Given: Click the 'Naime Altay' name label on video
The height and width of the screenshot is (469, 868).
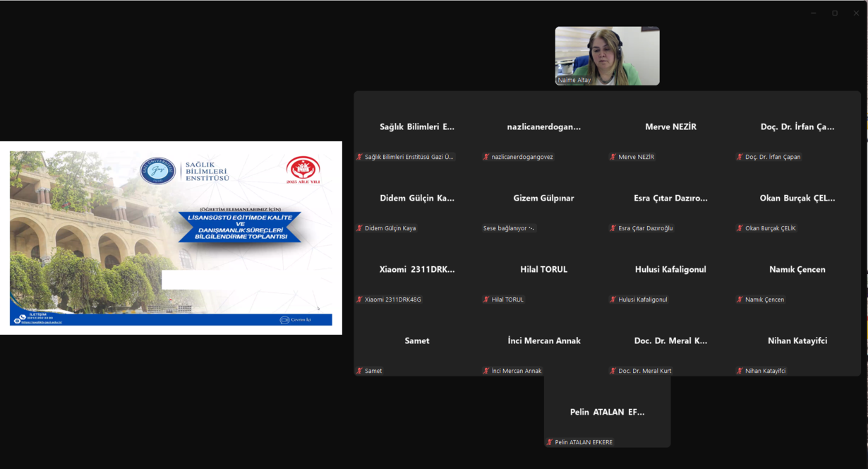Looking at the screenshot, I should [574, 80].
